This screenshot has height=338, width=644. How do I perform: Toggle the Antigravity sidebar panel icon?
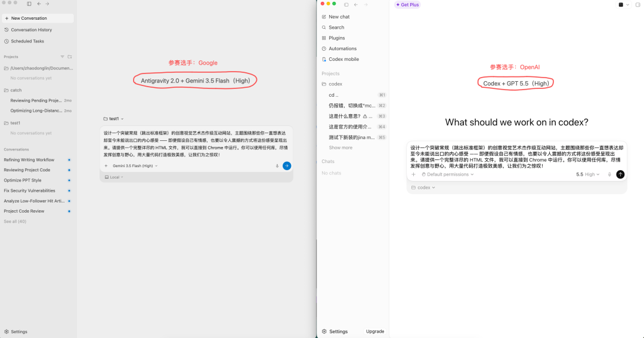point(29,4)
